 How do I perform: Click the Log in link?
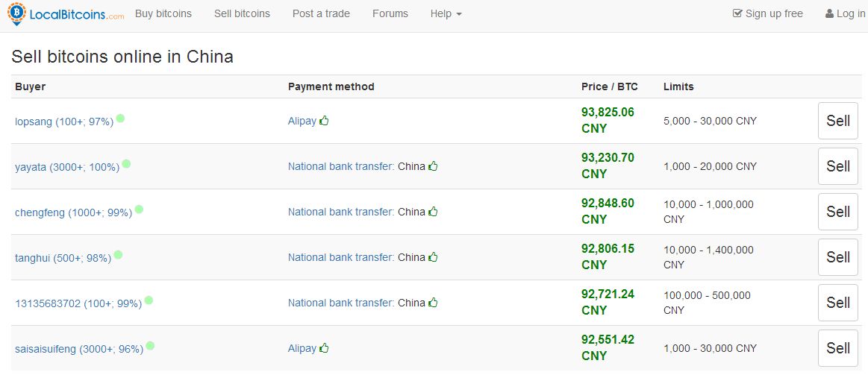click(846, 14)
